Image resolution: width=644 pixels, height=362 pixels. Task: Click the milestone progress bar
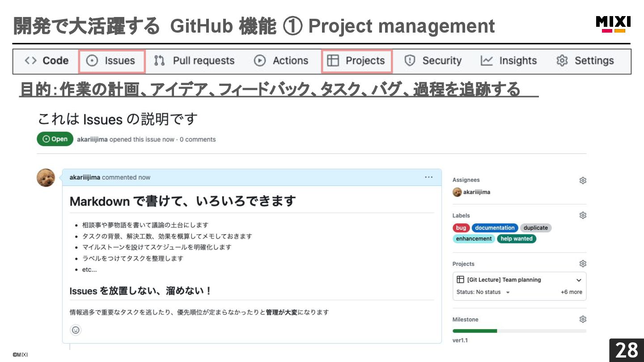click(x=519, y=331)
